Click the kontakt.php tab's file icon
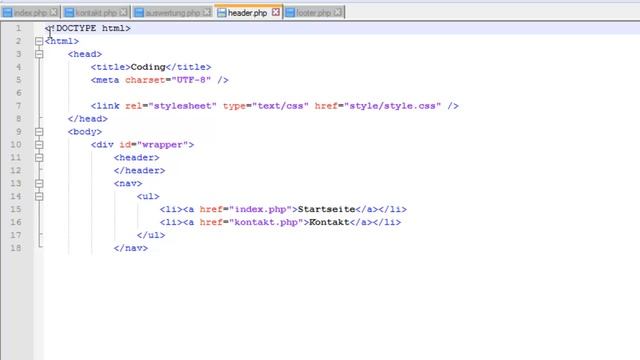The image size is (640, 360). point(69,13)
